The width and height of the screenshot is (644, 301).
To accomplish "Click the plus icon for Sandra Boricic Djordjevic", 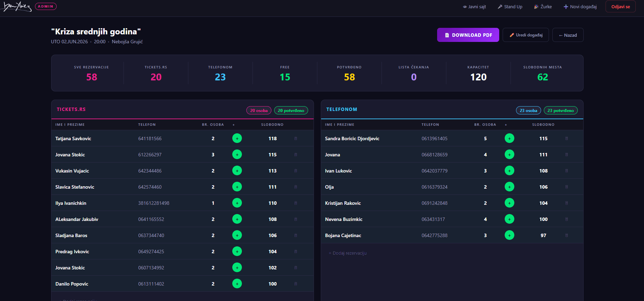I will pos(510,138).
